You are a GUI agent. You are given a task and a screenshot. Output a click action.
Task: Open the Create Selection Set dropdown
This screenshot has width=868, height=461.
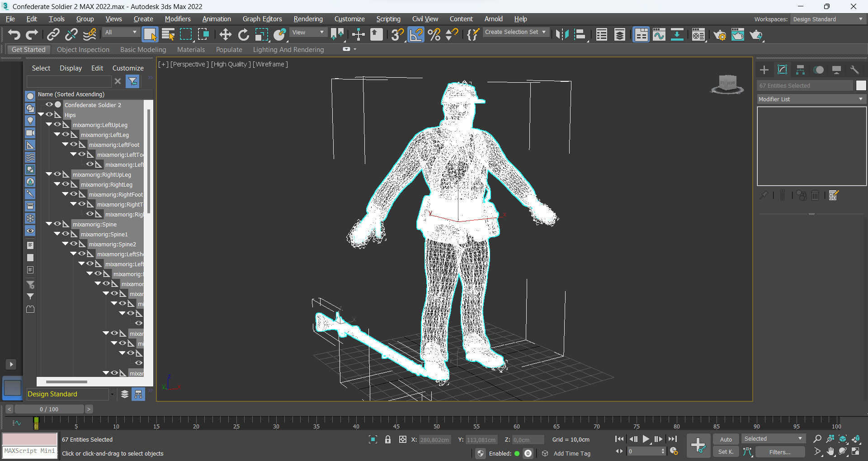(x=516, y=32)
